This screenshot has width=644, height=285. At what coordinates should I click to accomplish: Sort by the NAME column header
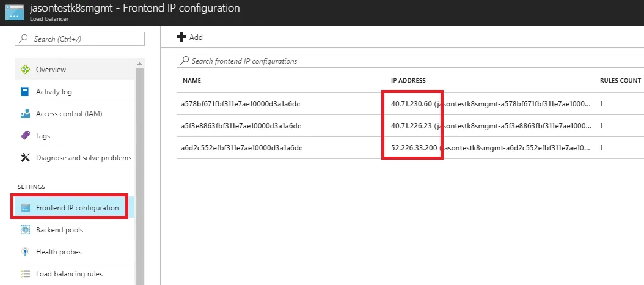(192, 81)
